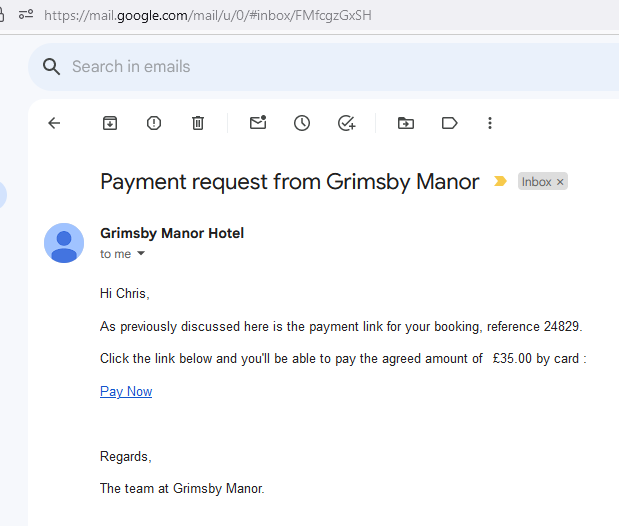Screen dimensions: 619x526
Task: Click sender name Grimsby Manor Hotel
Action: click(172, 233)
